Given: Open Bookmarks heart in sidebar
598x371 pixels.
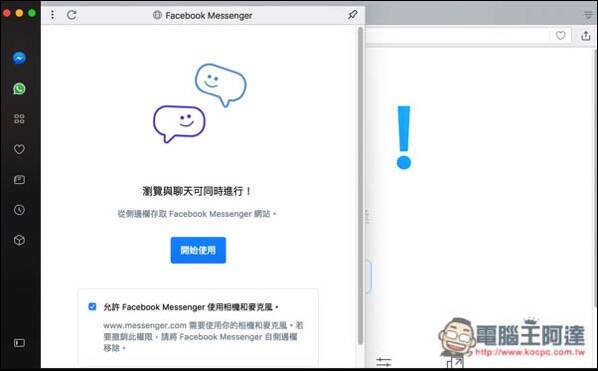Looking at the screenshot, I should point(19,149).
